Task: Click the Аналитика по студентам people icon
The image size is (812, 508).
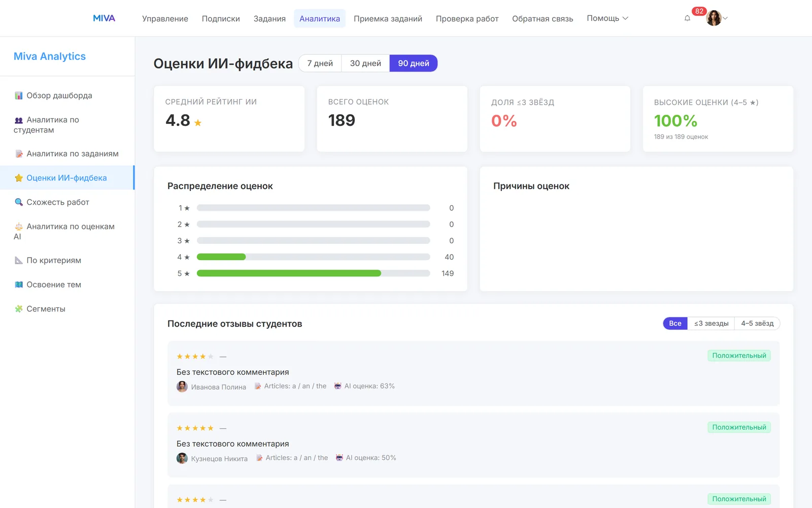Action: 19,120
